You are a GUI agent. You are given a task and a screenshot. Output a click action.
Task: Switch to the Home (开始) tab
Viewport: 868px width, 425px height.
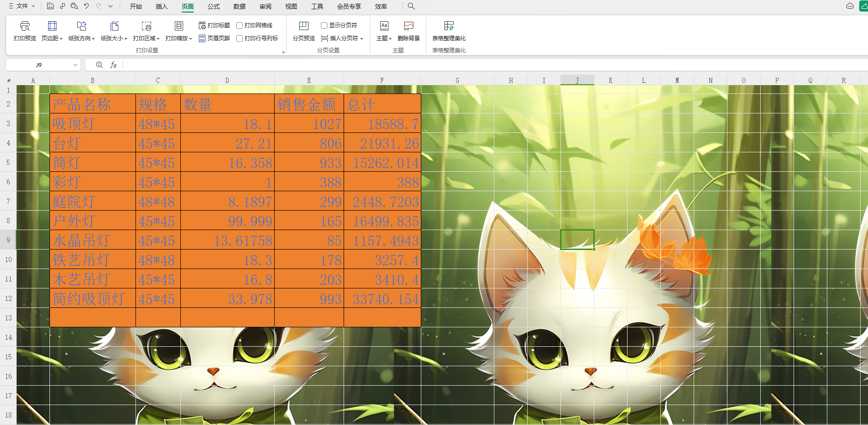coord(135,6)
